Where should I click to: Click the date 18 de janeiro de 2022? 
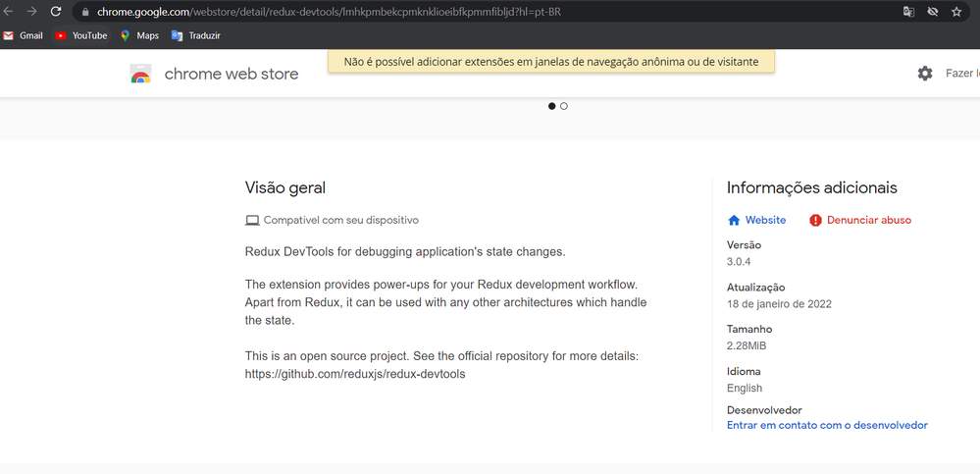click(x=779, y=304)
